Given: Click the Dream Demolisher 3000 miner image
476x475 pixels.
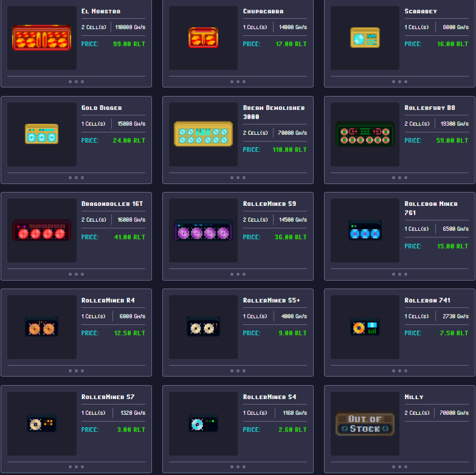Looking at the screenshot, I should click(x=204, y=134).
